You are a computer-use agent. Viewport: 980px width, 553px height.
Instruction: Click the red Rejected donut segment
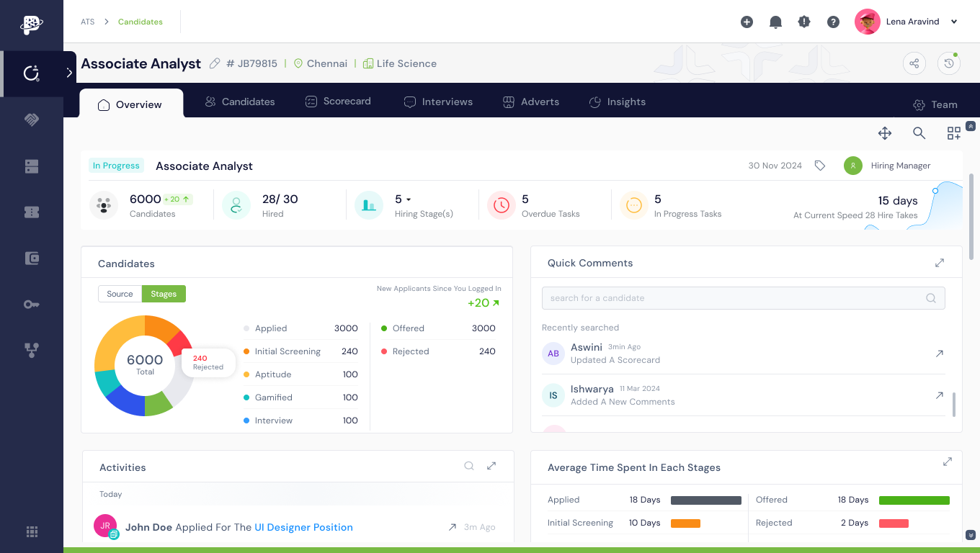tap(180, 343)
